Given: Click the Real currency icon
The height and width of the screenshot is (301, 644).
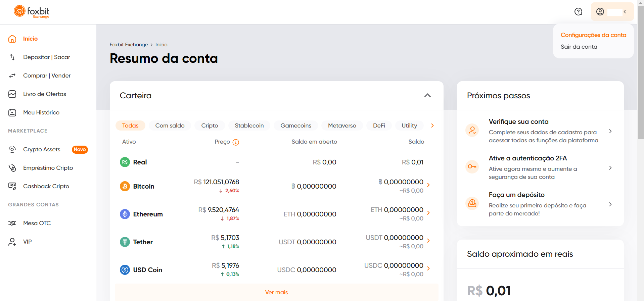Looking at the screenshot, I should coord(125,162).
